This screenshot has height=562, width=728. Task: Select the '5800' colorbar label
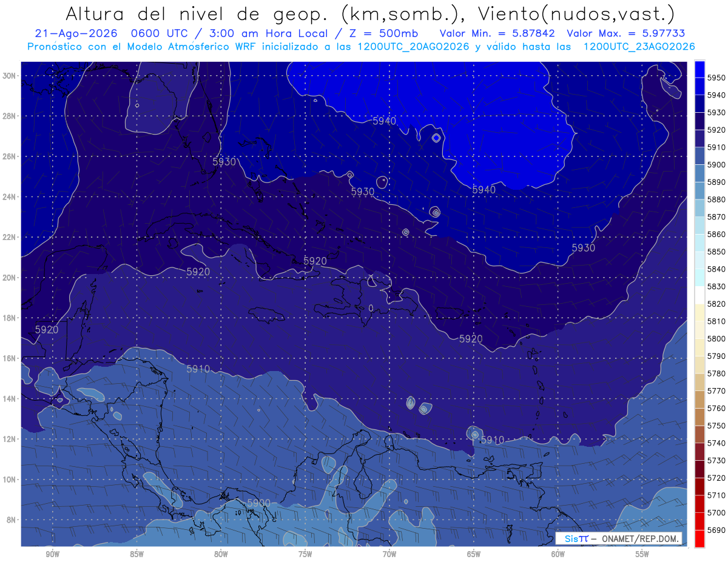[x=716, y=338]
